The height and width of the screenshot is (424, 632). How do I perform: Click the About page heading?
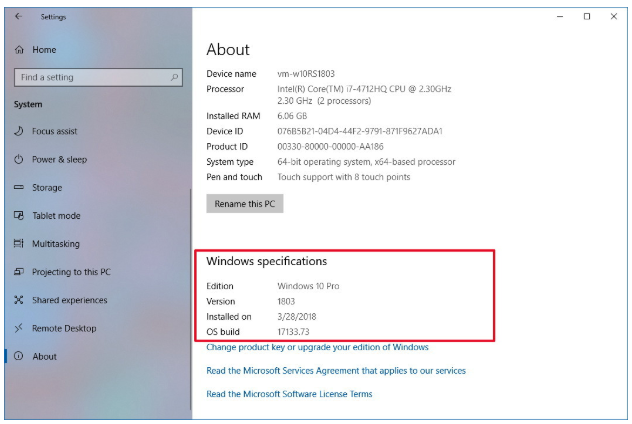228,50
